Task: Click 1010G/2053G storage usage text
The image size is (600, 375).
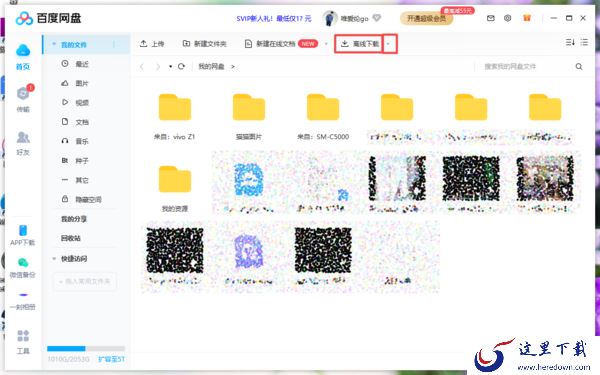Action: click(68, 359)
